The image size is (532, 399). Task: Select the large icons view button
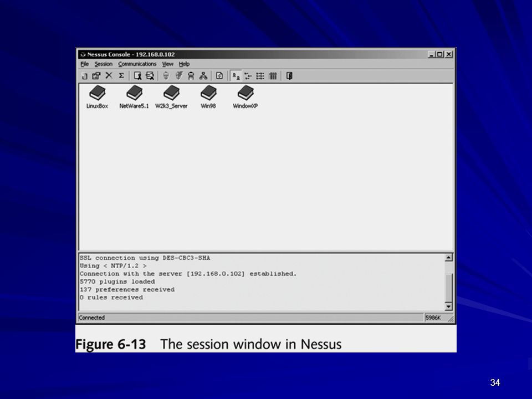[236, 76]
